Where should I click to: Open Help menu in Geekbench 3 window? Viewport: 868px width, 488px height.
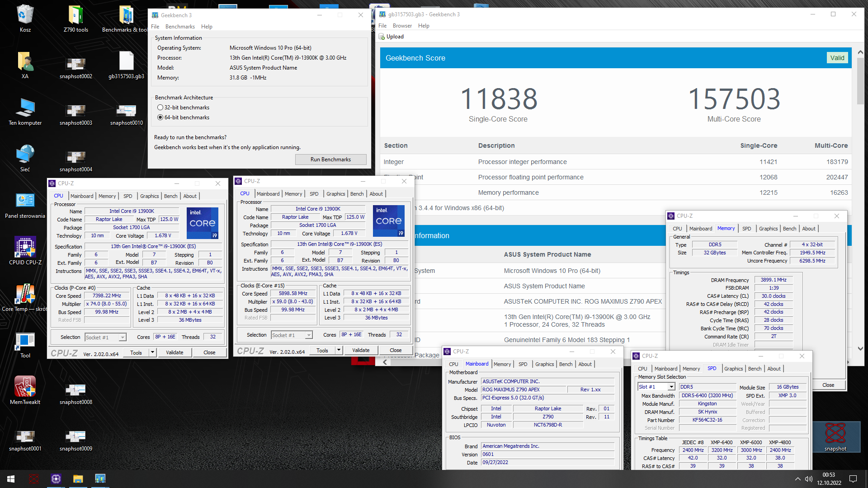[x=207, y=27]
